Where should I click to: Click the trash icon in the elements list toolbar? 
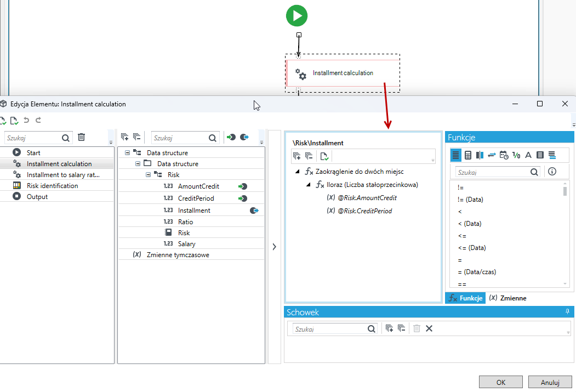point(82,138)
